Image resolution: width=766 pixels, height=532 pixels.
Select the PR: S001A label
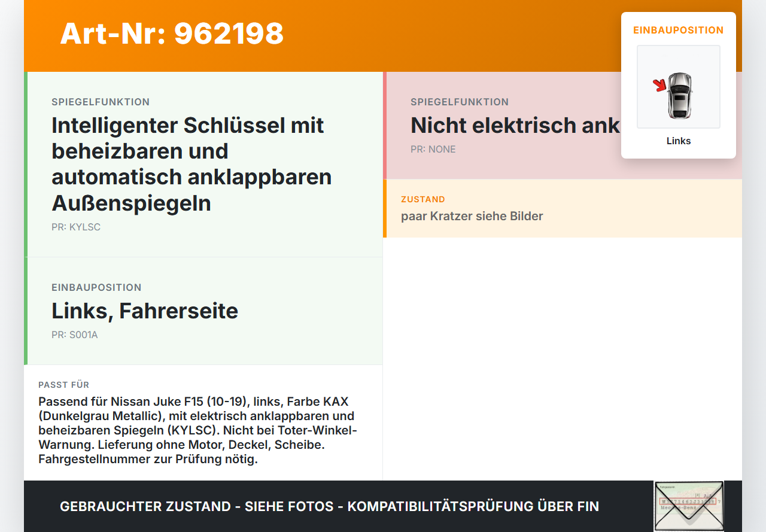click(x=75, y=335)
